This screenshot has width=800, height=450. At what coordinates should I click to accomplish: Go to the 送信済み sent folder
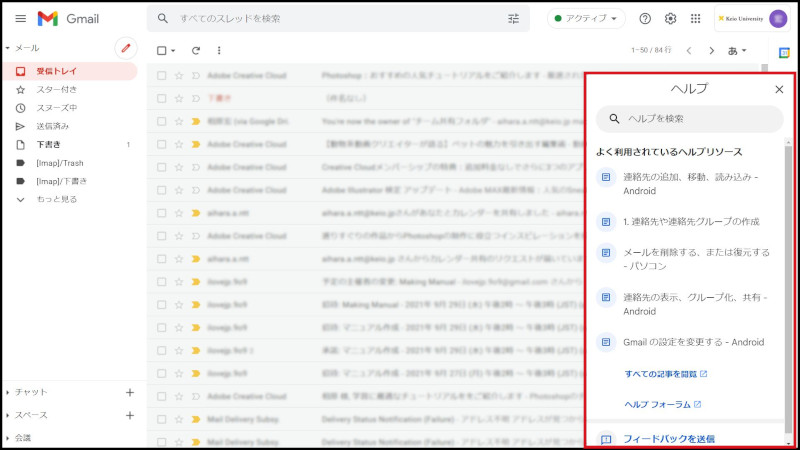point(53,126)
